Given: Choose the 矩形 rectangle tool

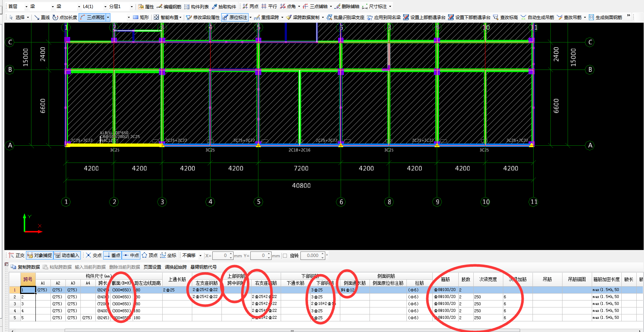Looking at the screenshot, I should (141, 17).
